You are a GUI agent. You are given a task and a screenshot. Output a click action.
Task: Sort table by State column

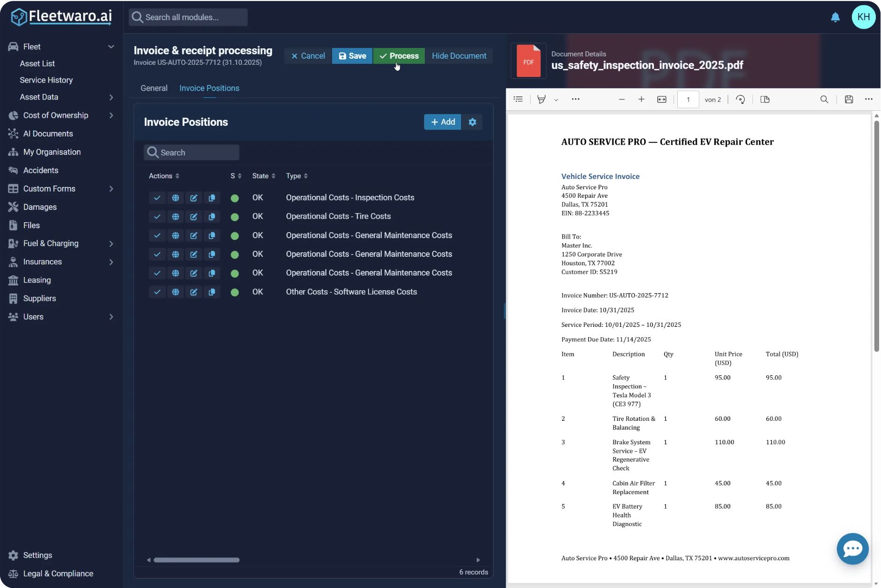263,176
